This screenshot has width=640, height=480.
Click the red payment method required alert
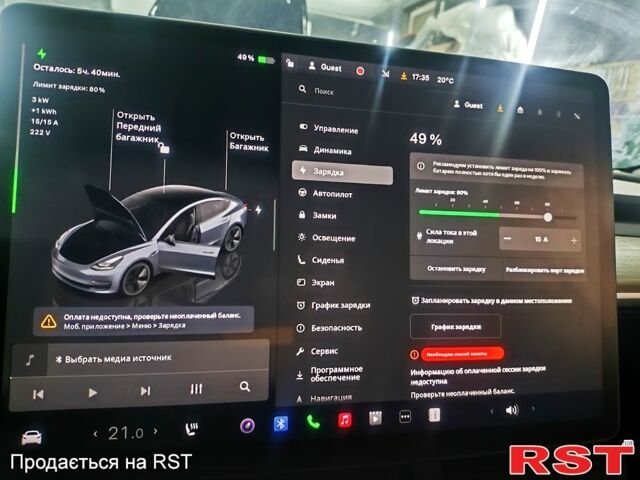click(x=462, y=354)
